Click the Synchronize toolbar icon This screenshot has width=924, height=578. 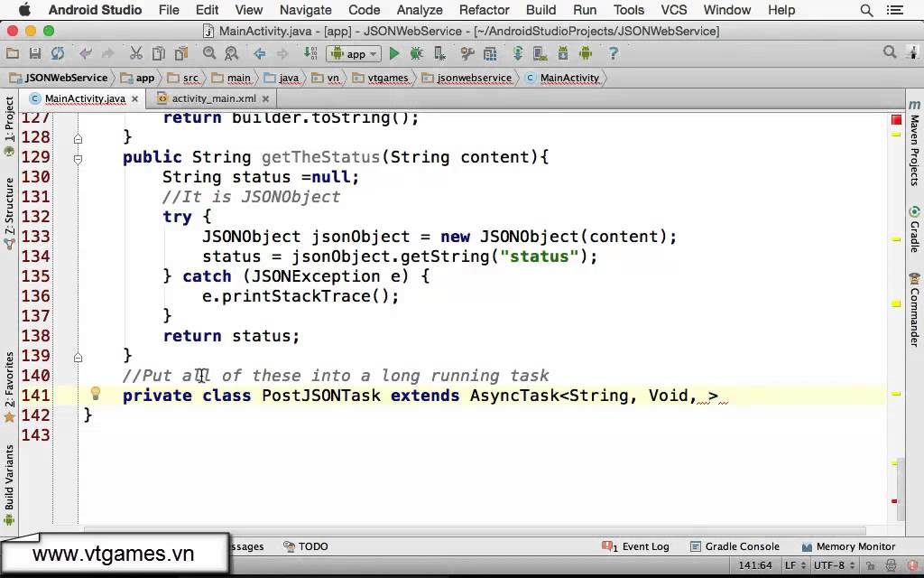click(x=58, y=53)
